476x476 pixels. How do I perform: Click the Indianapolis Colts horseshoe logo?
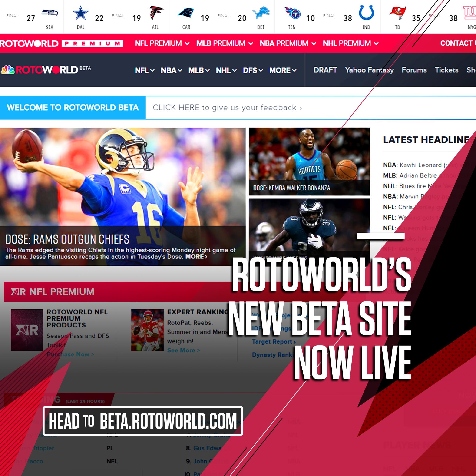click(x=366, y=13)
